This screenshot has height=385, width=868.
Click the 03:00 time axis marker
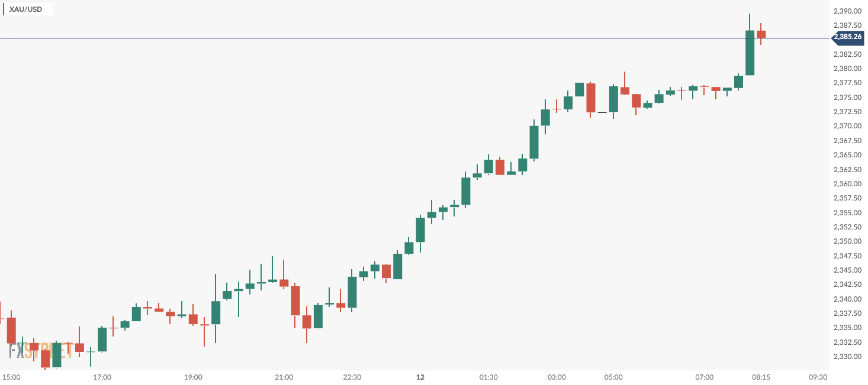point(557,377)
